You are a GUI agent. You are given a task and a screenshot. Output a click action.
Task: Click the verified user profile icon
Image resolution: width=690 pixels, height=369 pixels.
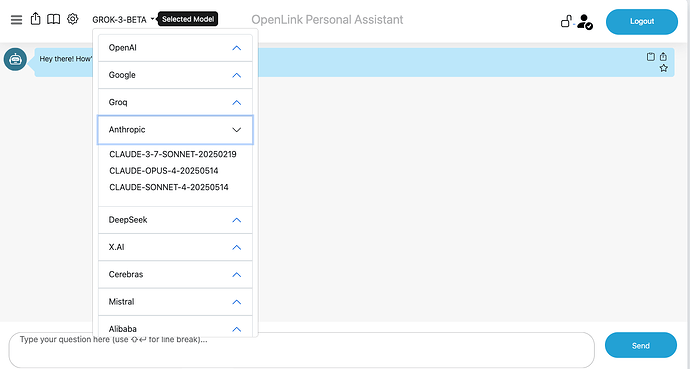click(x=585, y=22)
